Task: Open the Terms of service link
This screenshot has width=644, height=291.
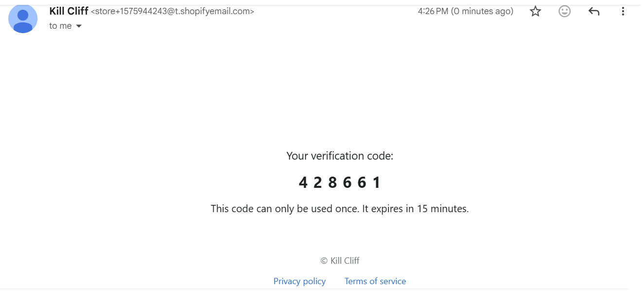Action: click(x=375, y=281)
